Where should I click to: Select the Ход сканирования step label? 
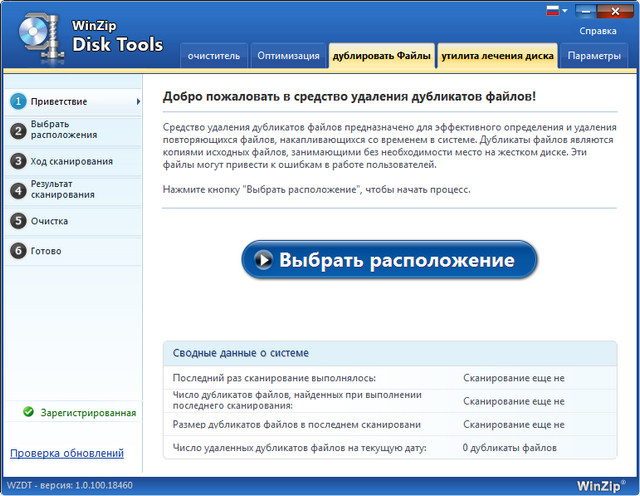click(72, 161)
